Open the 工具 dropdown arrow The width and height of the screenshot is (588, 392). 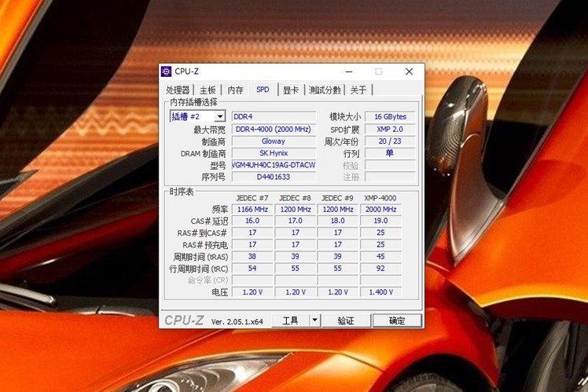tap(315, 321)
